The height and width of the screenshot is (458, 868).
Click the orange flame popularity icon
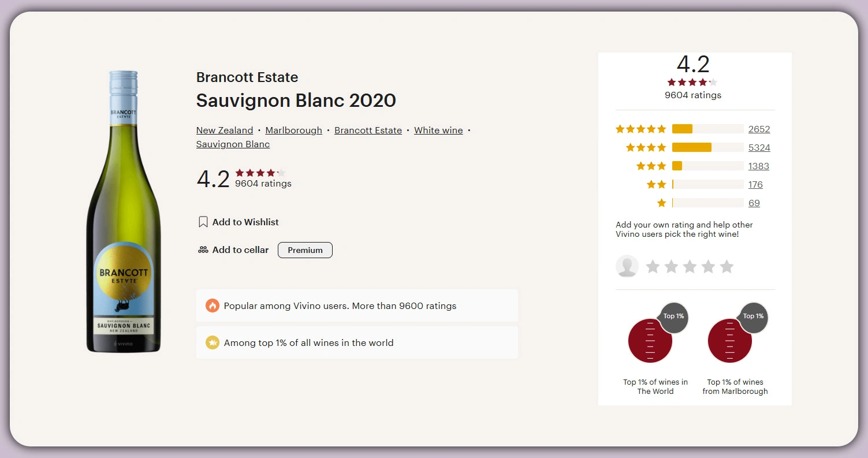pos(213,306)
